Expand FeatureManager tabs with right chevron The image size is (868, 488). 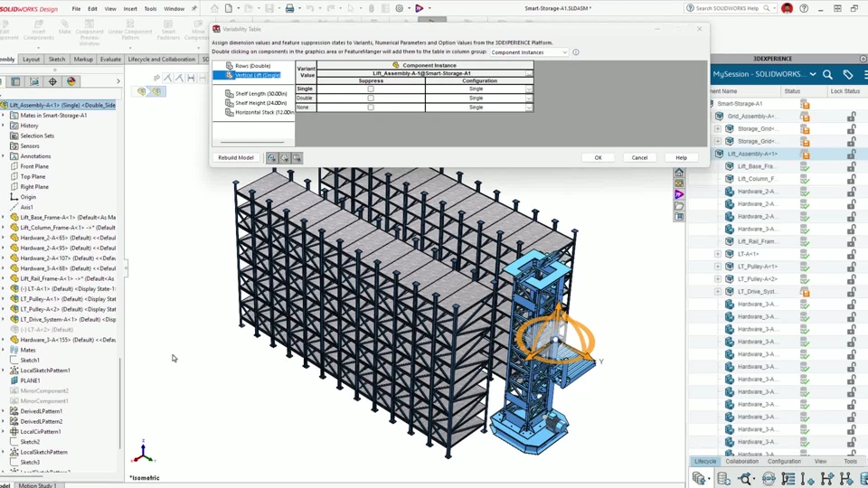point(118,81)
